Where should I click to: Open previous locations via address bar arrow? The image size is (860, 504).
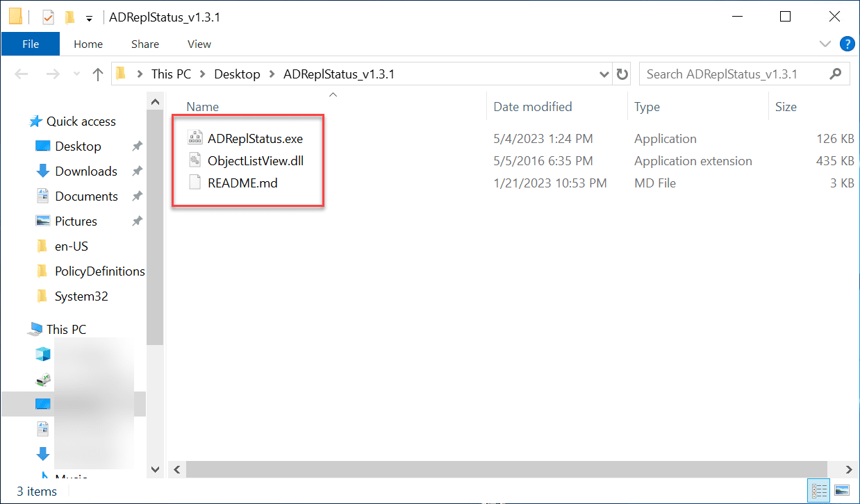point(604,74)
